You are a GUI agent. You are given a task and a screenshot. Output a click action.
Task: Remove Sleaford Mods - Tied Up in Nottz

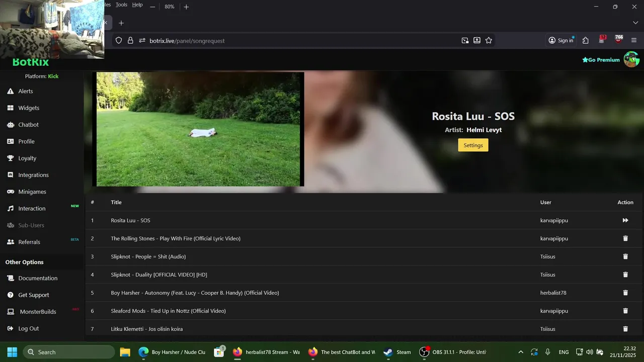tap(625, 311)
